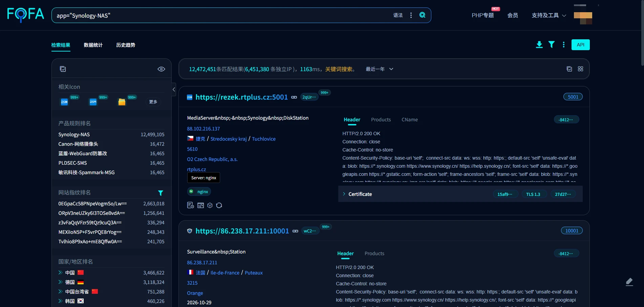The height and width of the screenshot is (307, 644).
Task: Click the first DSM related icon
Action: coord(64,102)
